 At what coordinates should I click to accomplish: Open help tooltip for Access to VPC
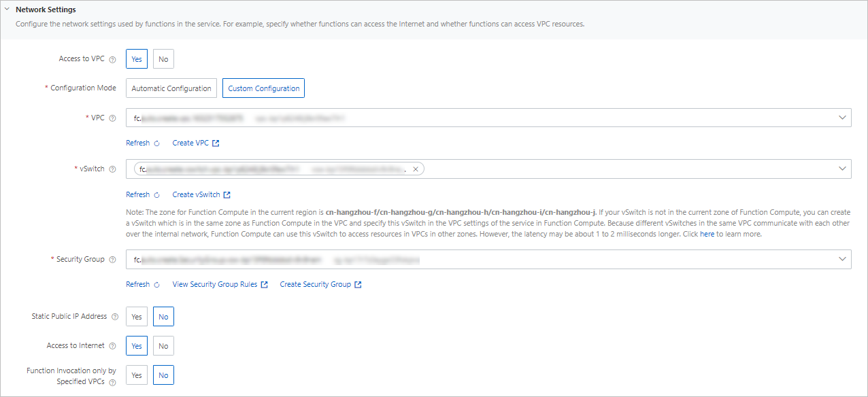click(x=113, y=59)
